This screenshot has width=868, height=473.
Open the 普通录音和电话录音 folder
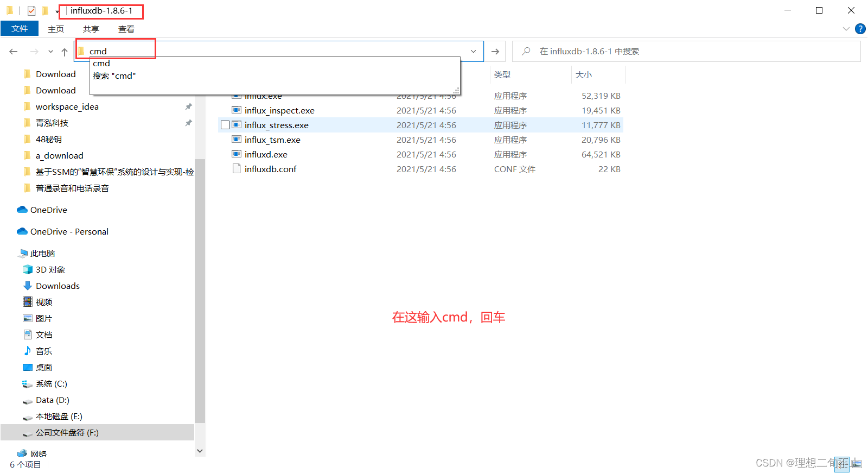tap(72, 188)
